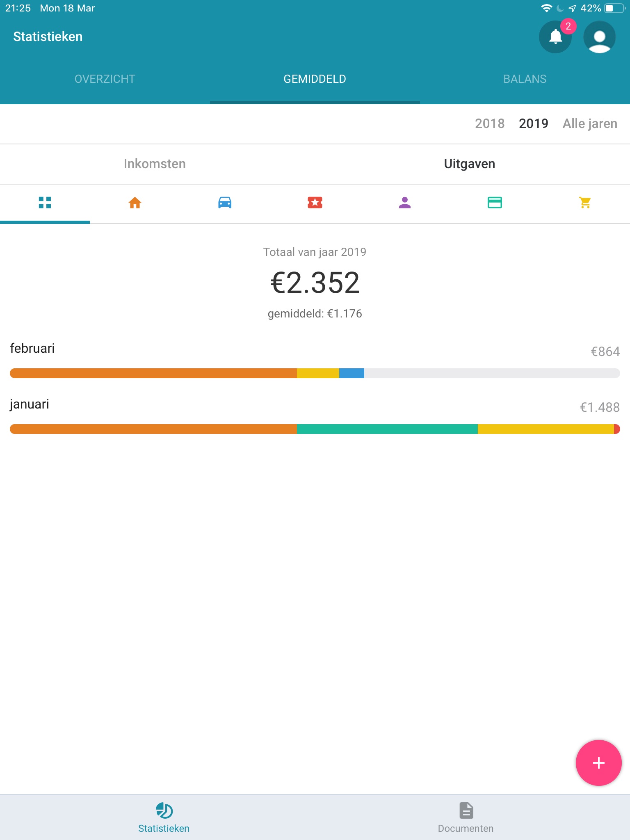Show Alle jaren

(x=590, y=123)
